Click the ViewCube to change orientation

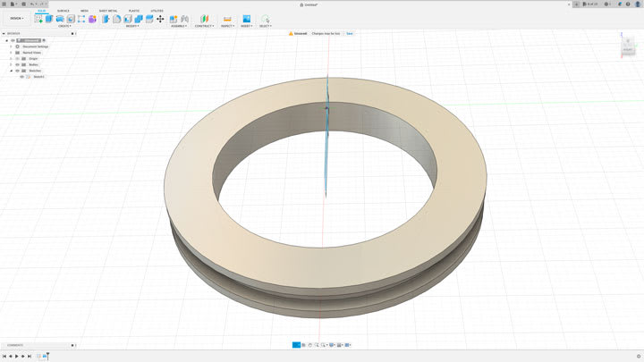[628, 46]
